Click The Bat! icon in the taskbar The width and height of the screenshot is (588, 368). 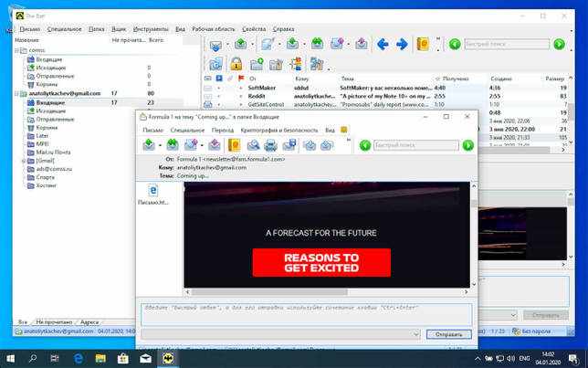[x=168, y=359]
